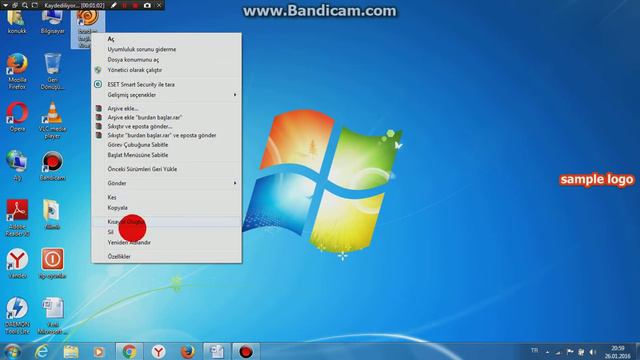Open Yandex browser from the taskbar
This screenshot has width=640, height=360.
(x=158, y=351)
